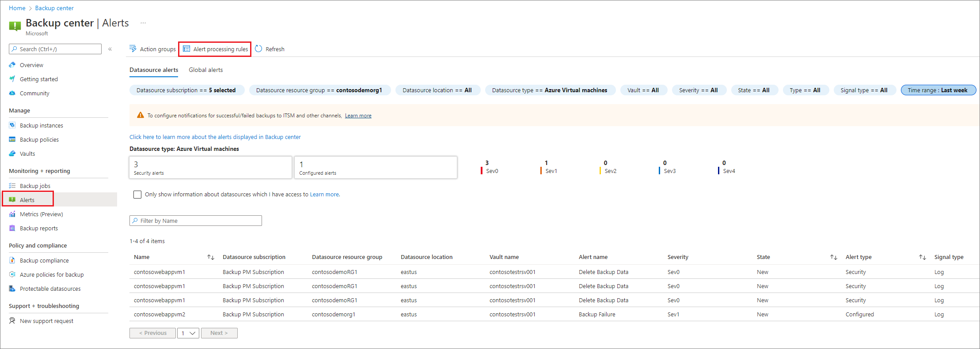This screenshot has width=980, height=349.
Task: Sort table by Name column
Action: point(210,257)
